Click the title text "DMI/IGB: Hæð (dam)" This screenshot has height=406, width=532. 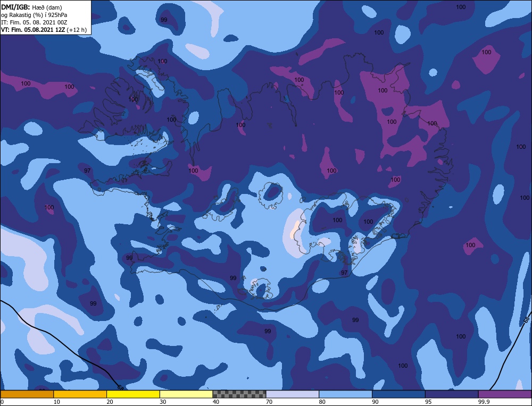[x=31, y=7]
